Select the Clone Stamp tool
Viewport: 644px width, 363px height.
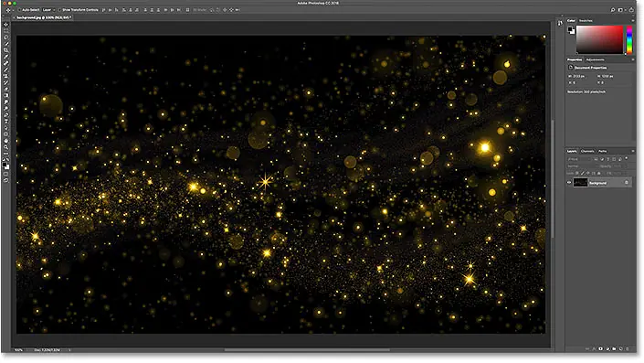(x=5, y=76)
